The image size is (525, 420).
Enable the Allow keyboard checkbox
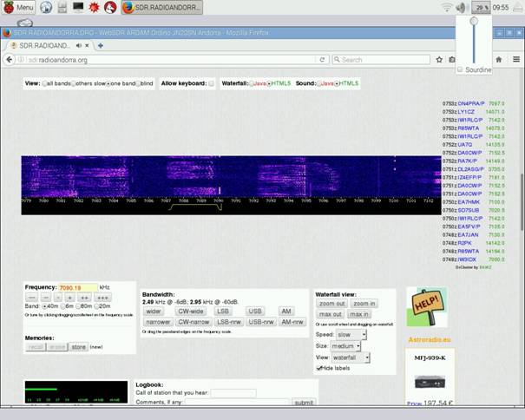click(211, 83)
